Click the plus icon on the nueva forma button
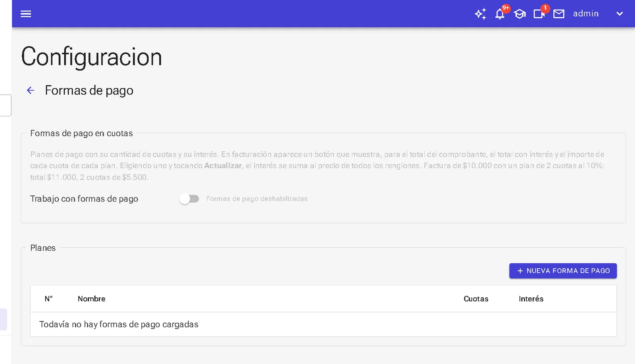 click(520, 271)
